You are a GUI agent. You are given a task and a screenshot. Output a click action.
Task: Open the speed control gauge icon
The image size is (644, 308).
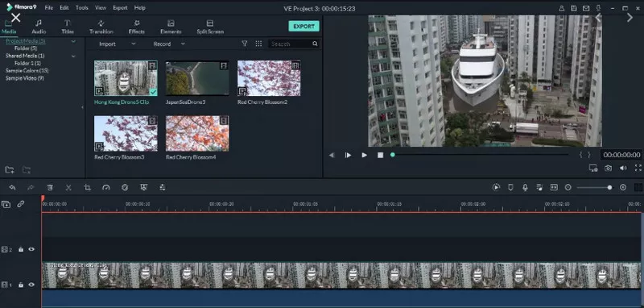click(106, 188)
